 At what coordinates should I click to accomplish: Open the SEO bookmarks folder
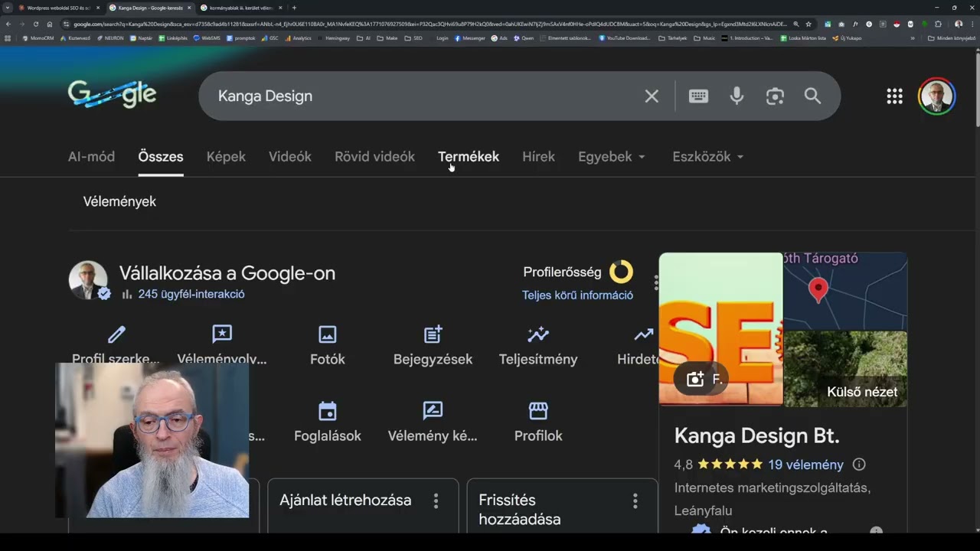coord(413,37)
